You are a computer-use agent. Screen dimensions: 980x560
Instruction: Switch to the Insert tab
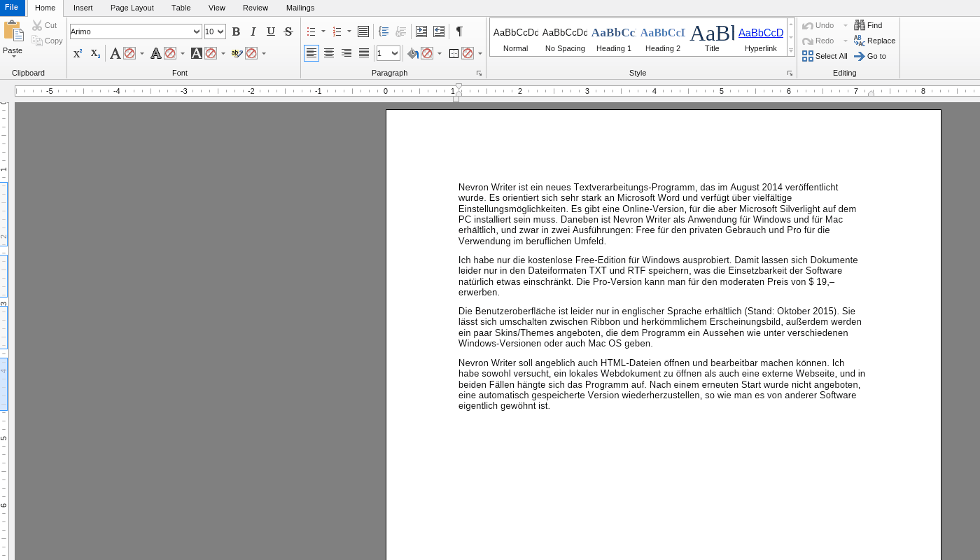point(83,8)
